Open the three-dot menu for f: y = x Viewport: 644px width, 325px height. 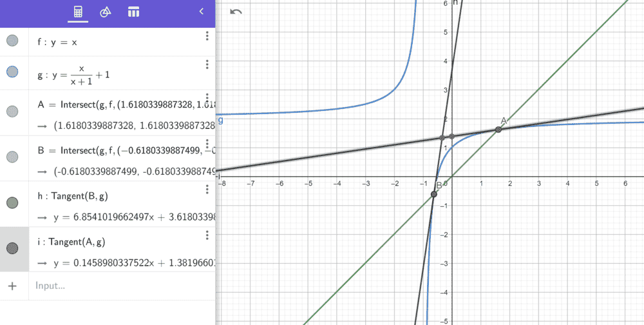(x=207, y=36)
